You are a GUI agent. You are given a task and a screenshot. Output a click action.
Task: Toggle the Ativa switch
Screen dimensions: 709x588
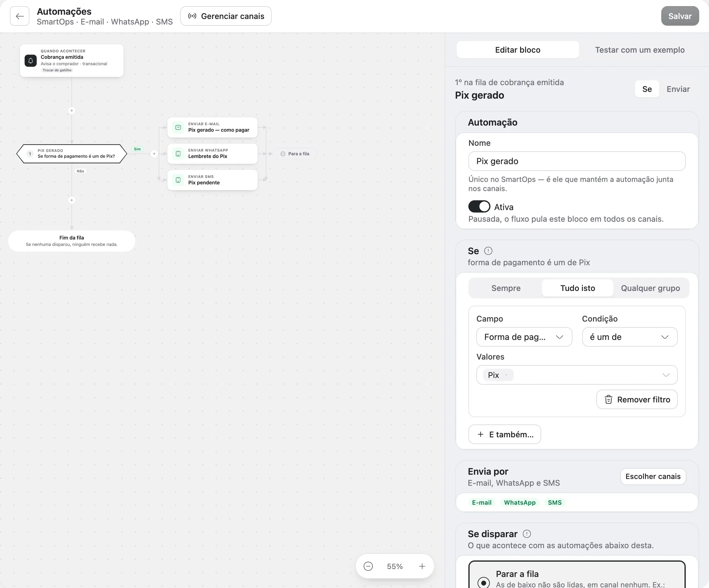tap(479, 206)
